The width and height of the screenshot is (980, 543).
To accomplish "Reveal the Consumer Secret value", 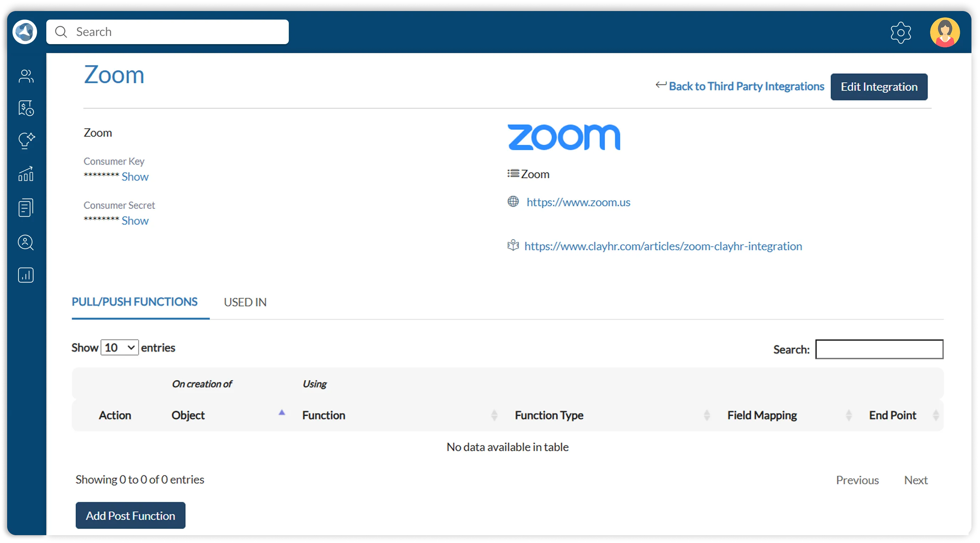I will click(135, 221).
